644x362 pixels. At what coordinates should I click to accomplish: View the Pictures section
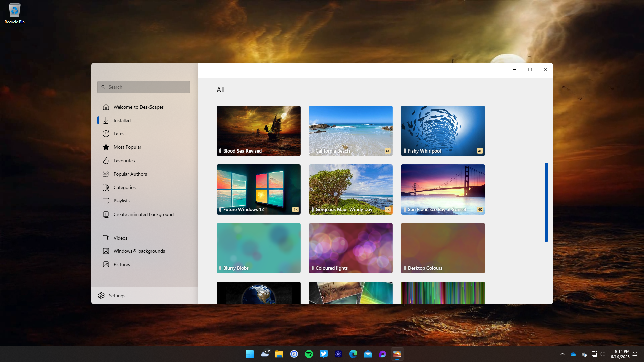121,264
